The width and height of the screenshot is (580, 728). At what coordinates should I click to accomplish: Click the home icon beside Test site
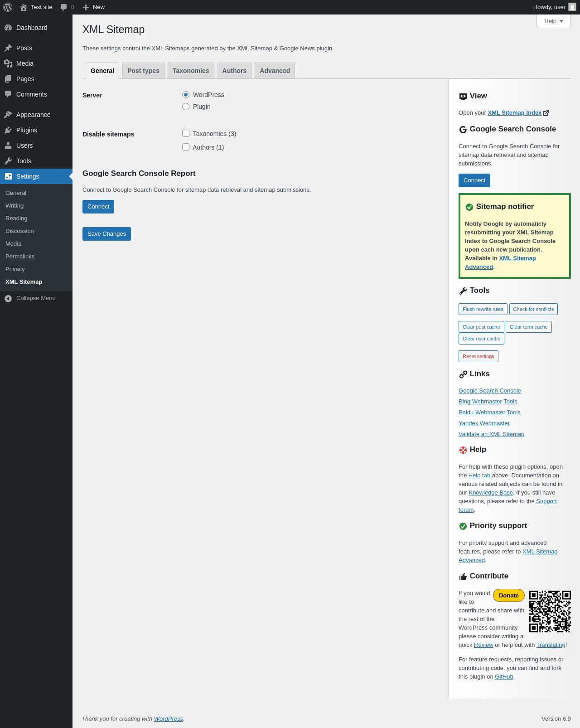pos(24,7)
